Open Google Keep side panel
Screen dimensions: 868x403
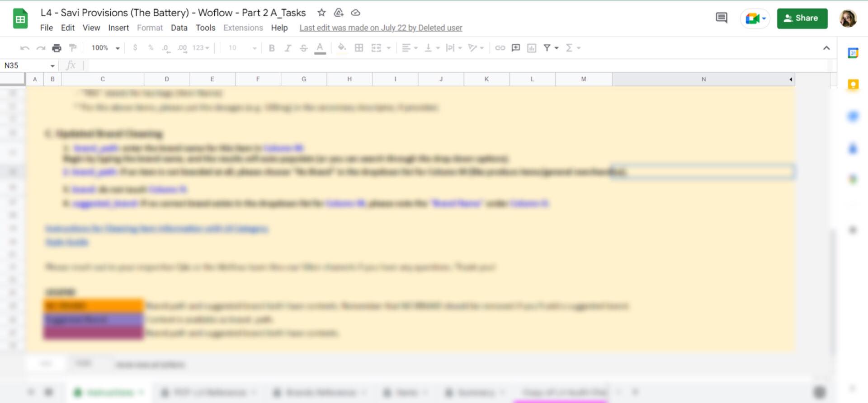coord(853,84)
